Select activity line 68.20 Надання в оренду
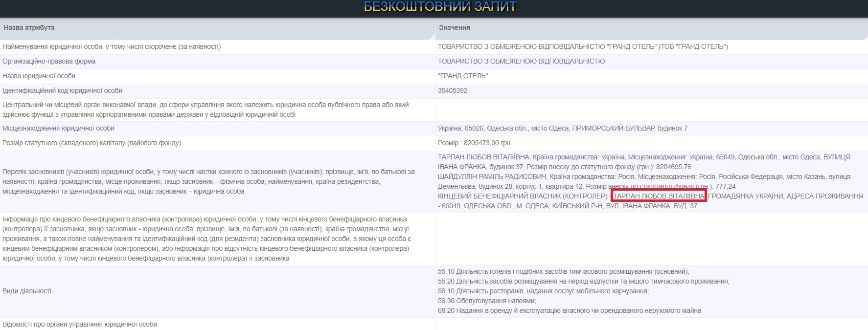The image size is (868, 330). 569,310
